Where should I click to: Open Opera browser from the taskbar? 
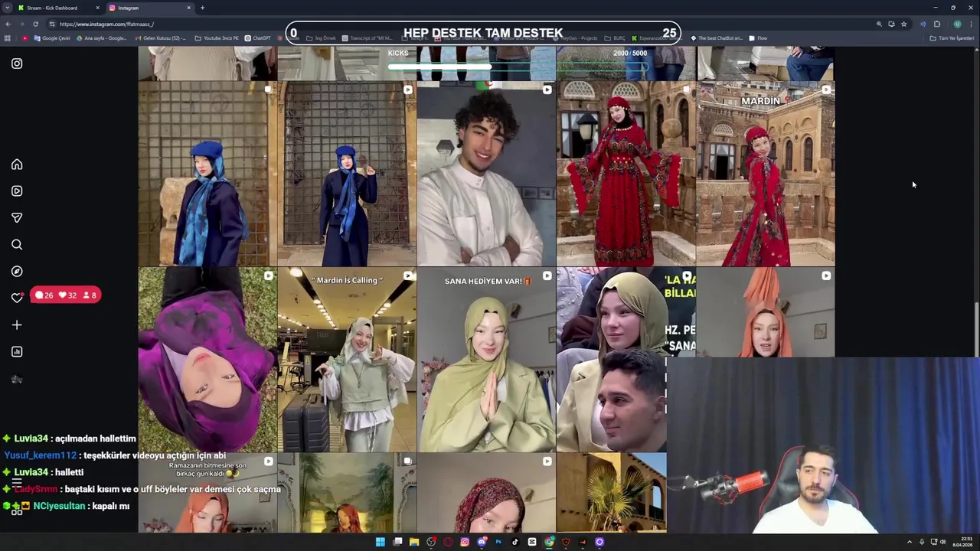click(x=448, y=542)
